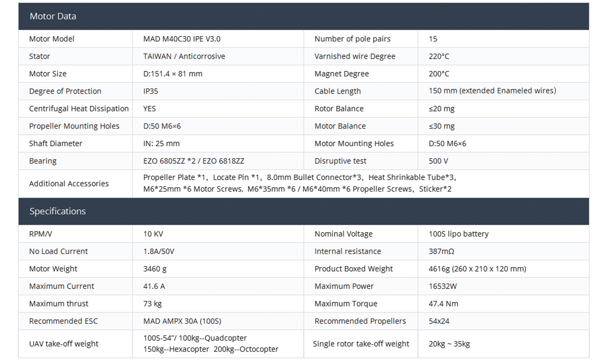
Task: Select the '100S-54"/ 100kg--Quadcopter' line
Action: 195,338
